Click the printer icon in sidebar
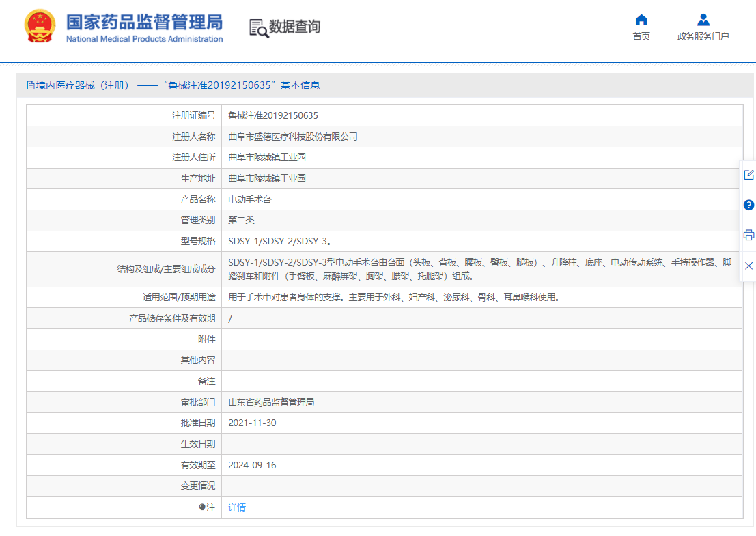This screenshot has width=756, height=536. click(x=748, y=235)
